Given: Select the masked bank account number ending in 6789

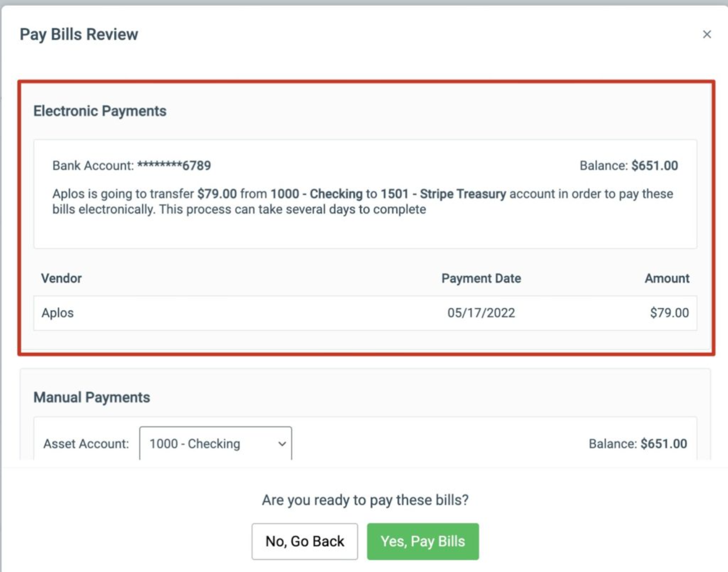Looking at the screenshot, I should click(x=174, y=166).
